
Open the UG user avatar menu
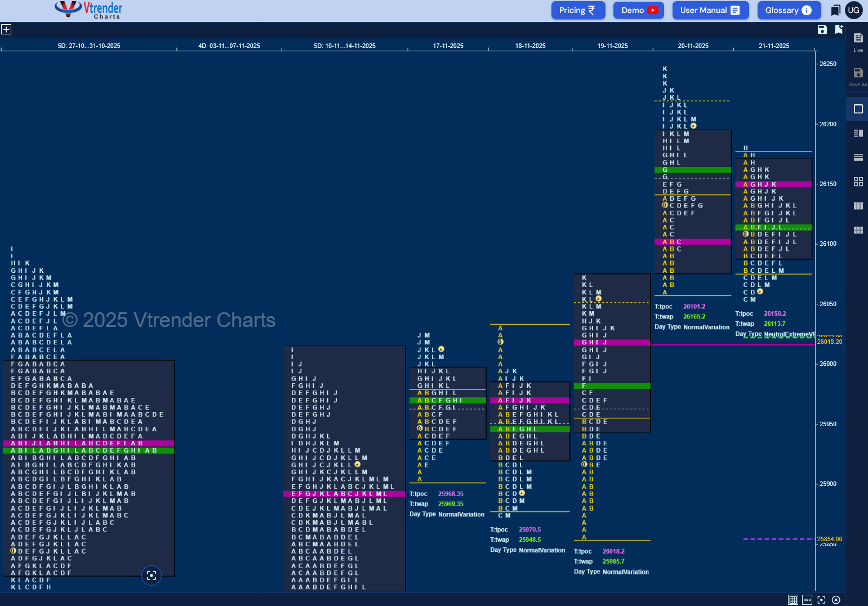tap(854, 10)
